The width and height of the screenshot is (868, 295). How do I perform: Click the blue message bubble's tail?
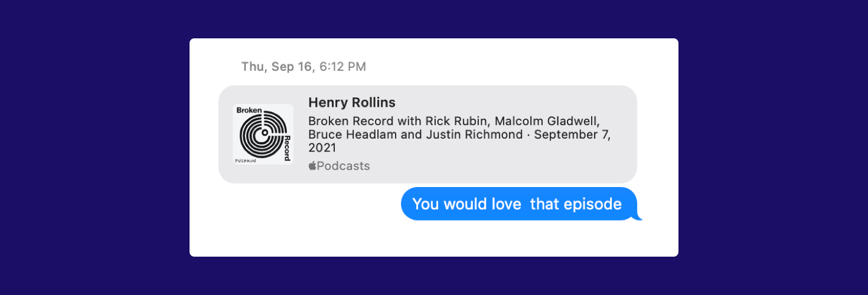(637, 217)
